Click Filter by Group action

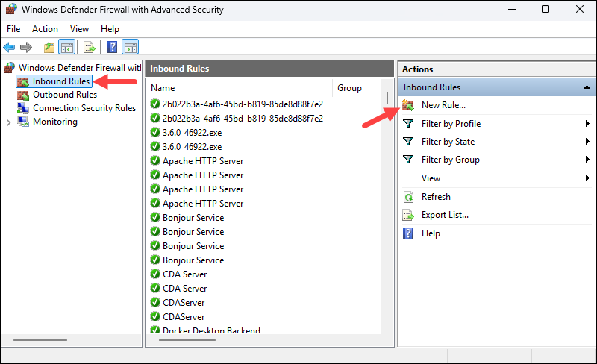pyautogui.click(x=451, y=160)
